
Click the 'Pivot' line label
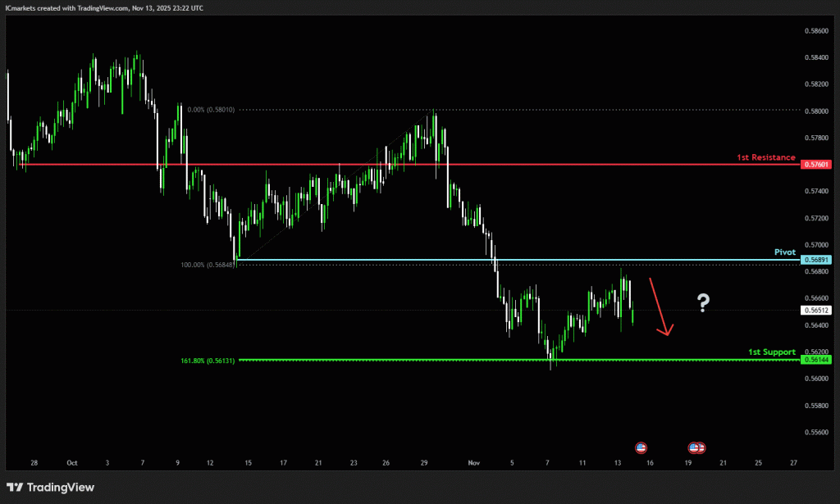point(784,252)
